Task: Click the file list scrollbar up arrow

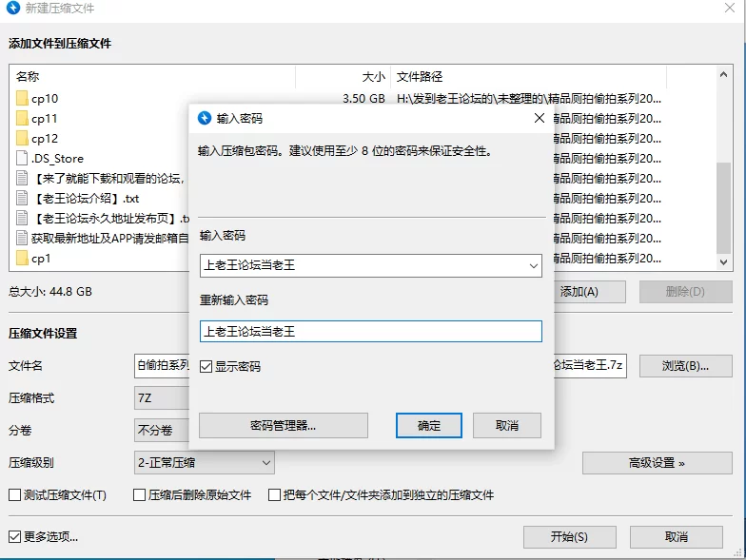Action: point(723,74)
